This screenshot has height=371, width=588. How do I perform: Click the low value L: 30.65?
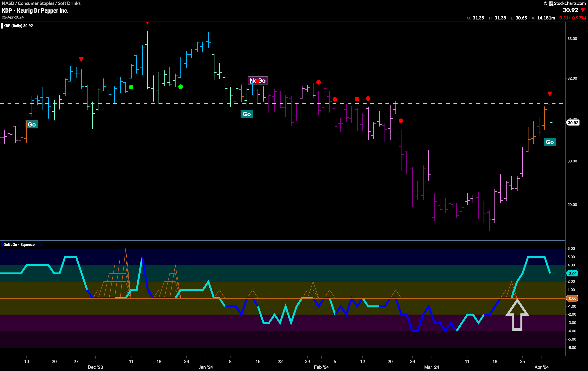pyautogui.click(x=519, y=18)
